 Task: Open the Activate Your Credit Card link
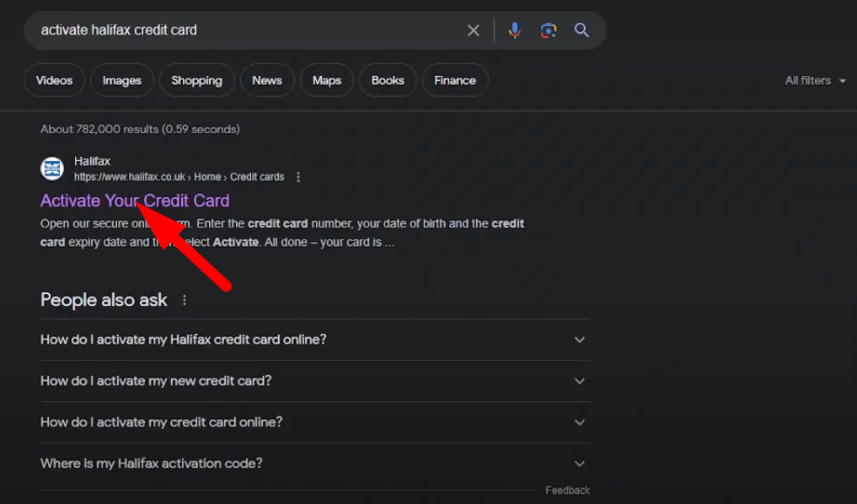click(x=135, y=201)
